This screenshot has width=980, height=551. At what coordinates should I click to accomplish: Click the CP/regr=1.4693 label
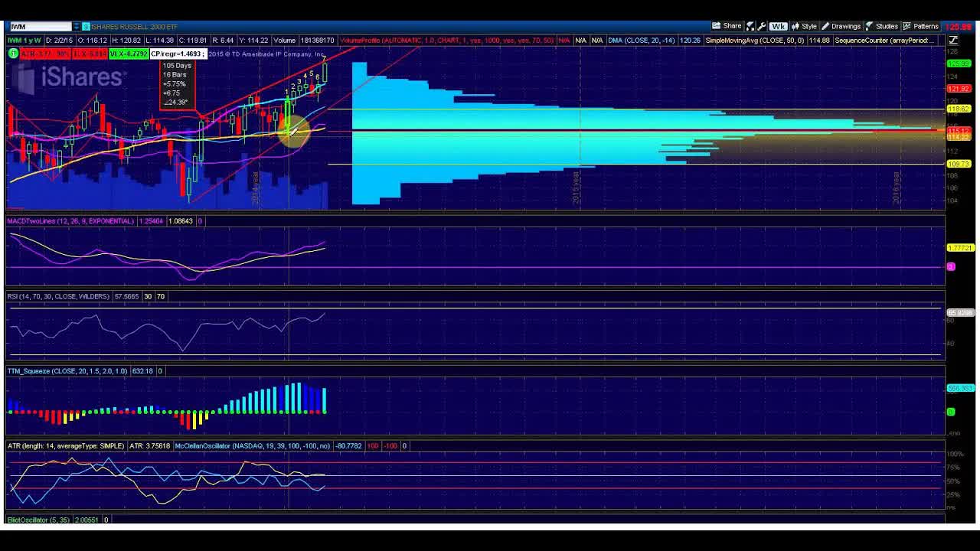coord(177,54)
